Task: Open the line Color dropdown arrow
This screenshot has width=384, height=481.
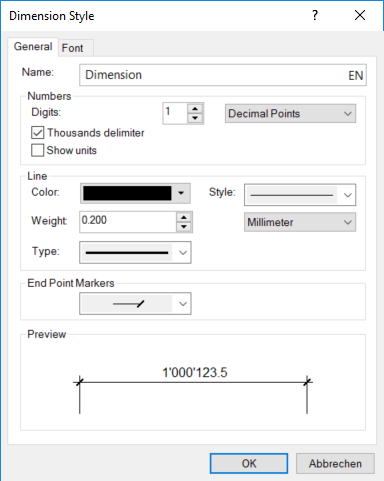Action: 181,193
